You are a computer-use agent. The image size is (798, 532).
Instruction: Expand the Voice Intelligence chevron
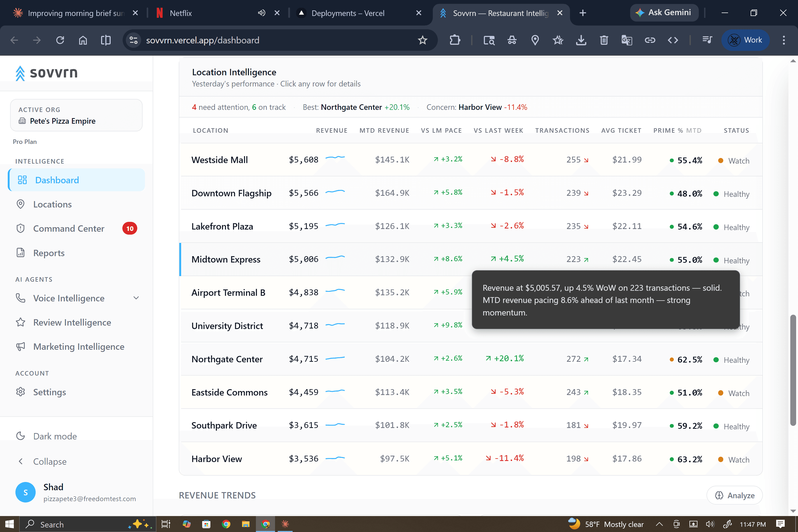tap(136, 298)
